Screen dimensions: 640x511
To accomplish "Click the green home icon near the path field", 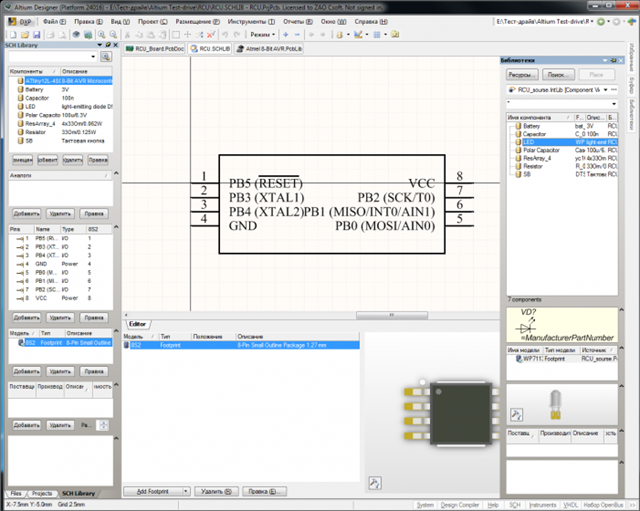I will 601,22.
